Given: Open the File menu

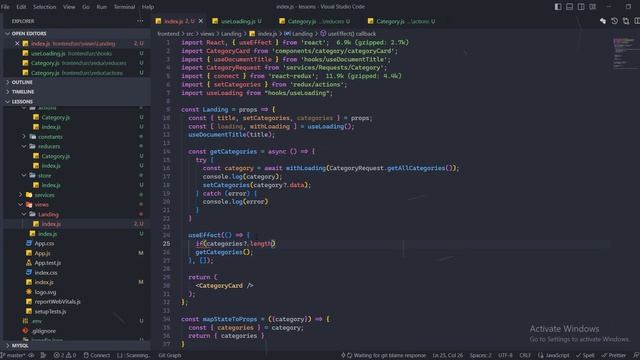Looking at the screenshot, I should click(x=5, y=7).
